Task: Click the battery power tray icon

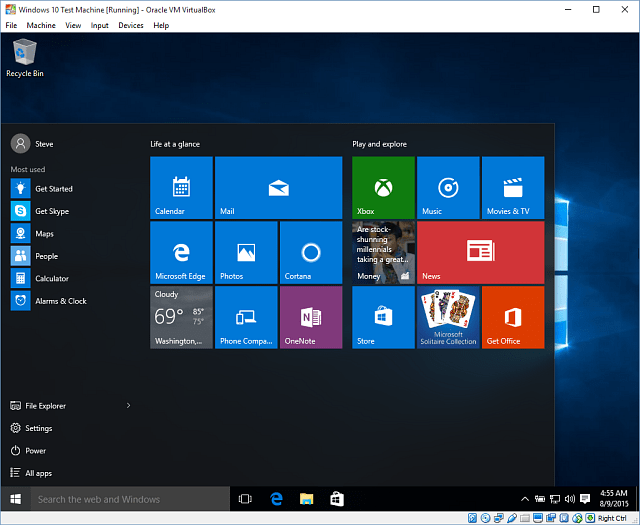Action: (x=540, y=499)
